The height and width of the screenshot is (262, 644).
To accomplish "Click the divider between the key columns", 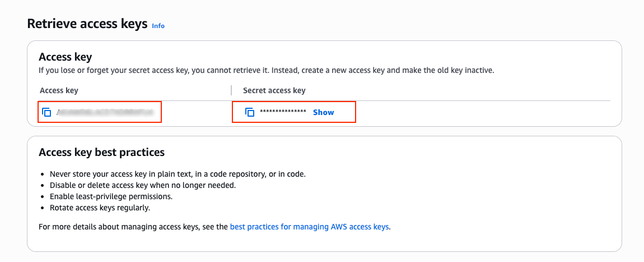I will click(x=231, y=90).
